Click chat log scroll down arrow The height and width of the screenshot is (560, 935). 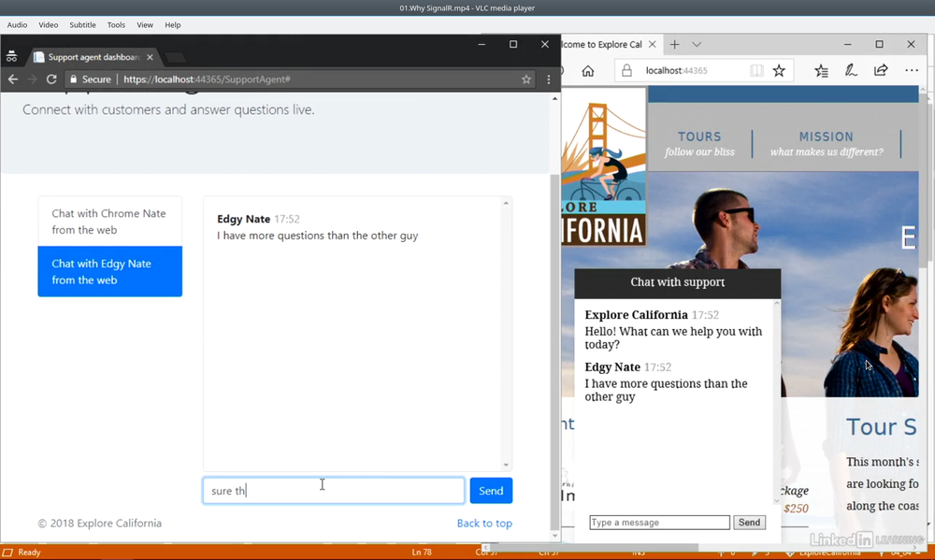506,465
